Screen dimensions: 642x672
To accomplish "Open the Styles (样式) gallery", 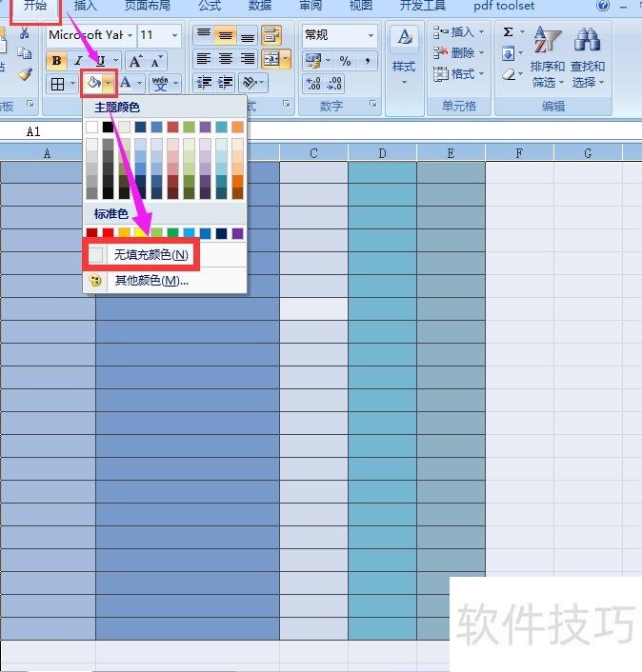I will click(x=404, y=56).
